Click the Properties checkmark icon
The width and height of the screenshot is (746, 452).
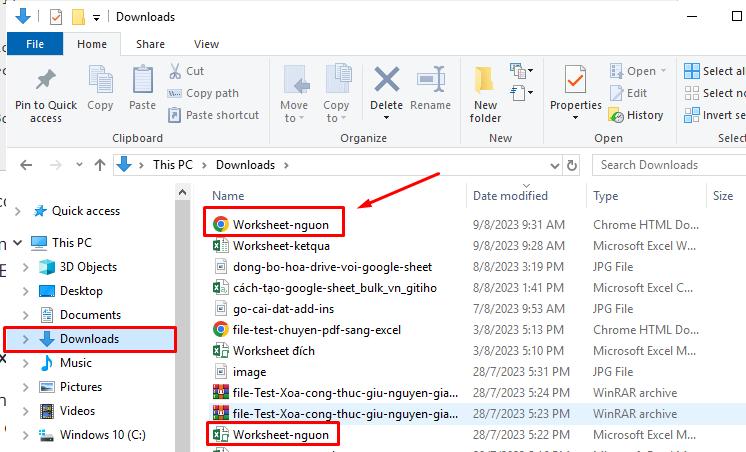pyautogui.click(x=575, y=79)
